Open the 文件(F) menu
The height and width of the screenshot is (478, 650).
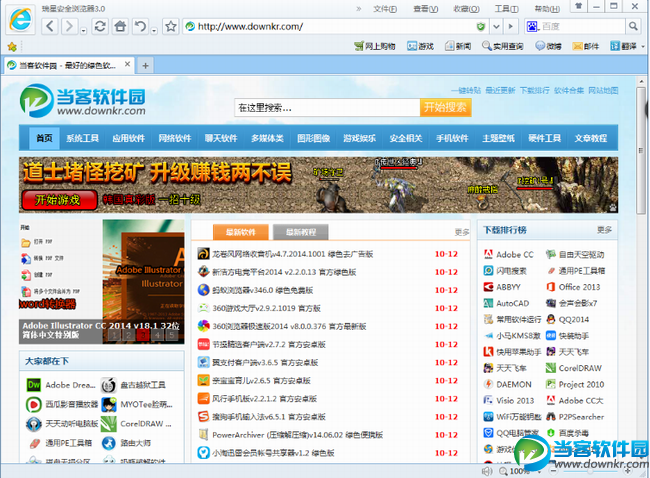click(x=385, y=9)
